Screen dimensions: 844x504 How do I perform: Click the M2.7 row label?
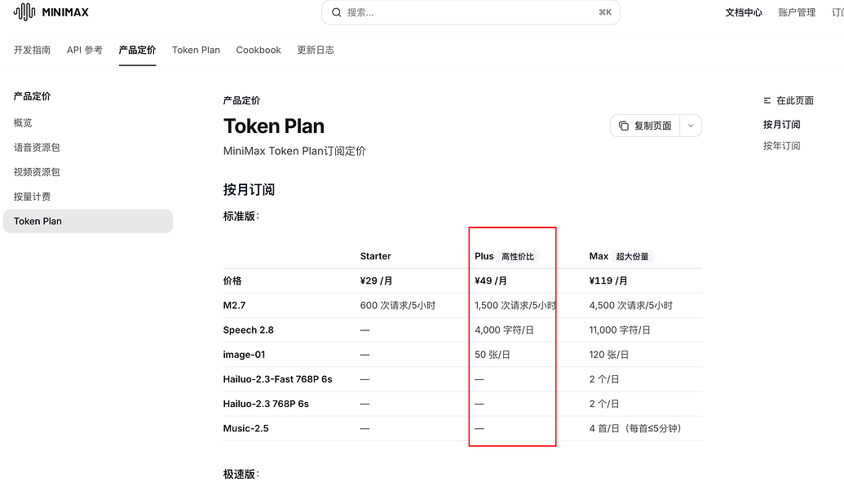pos(234,305)
